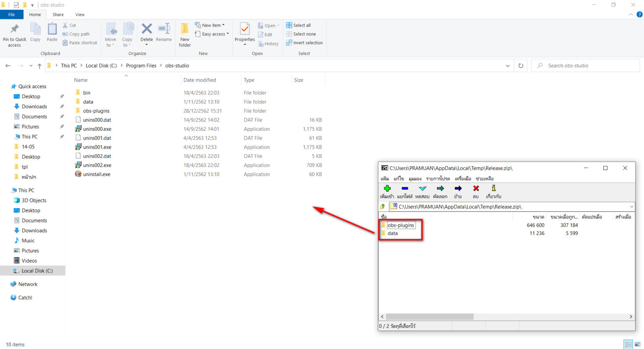Open the มุมมอง menu in 7-Zip
Viewport: 644px width, 349px height.
point(415,178)
